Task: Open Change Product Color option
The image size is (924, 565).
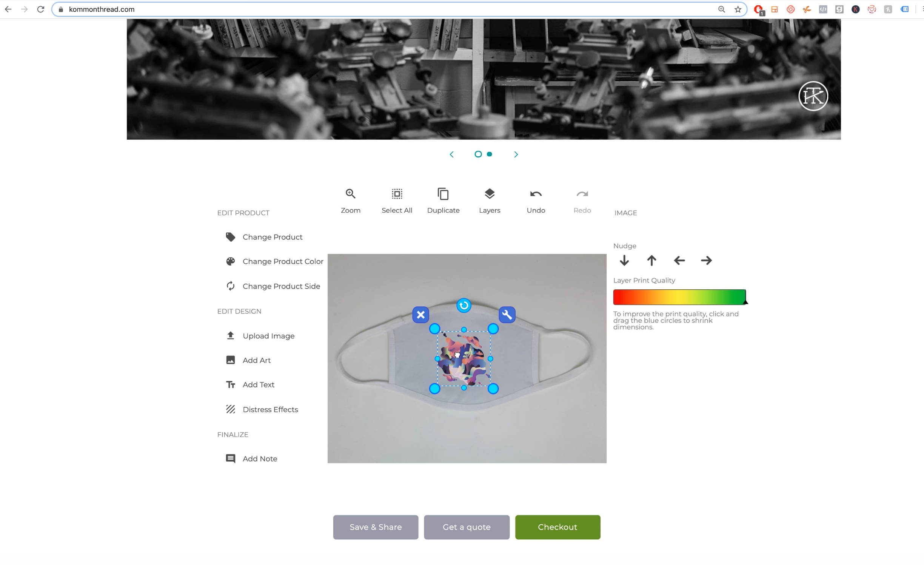Action: click(x=282, y=261)
